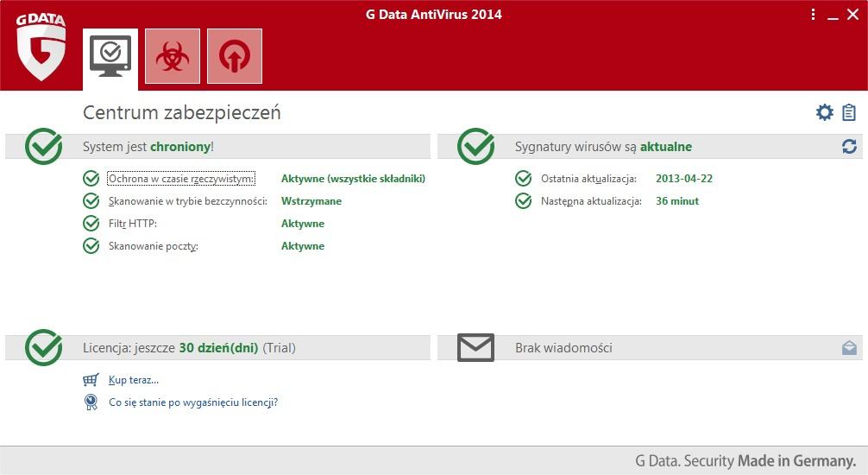Refresh virus signatures with the update icon
This screenshot has height=475, width=868.
pyautogui.click(x=849, y=146)
